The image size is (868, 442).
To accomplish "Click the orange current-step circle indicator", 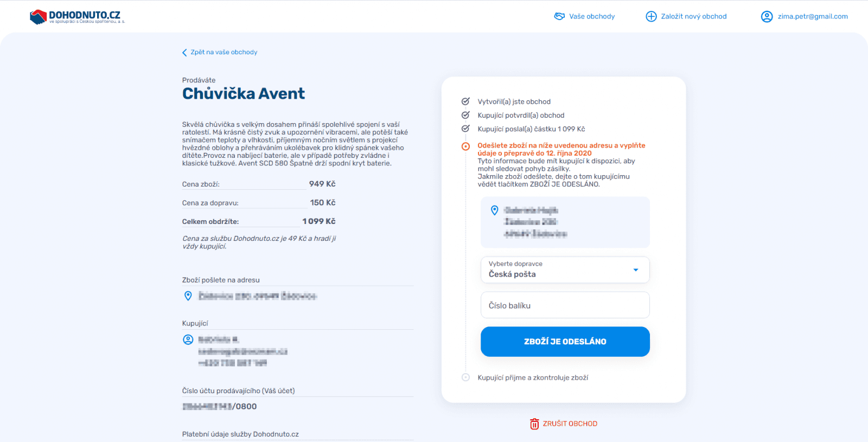I will click(465, 146).
